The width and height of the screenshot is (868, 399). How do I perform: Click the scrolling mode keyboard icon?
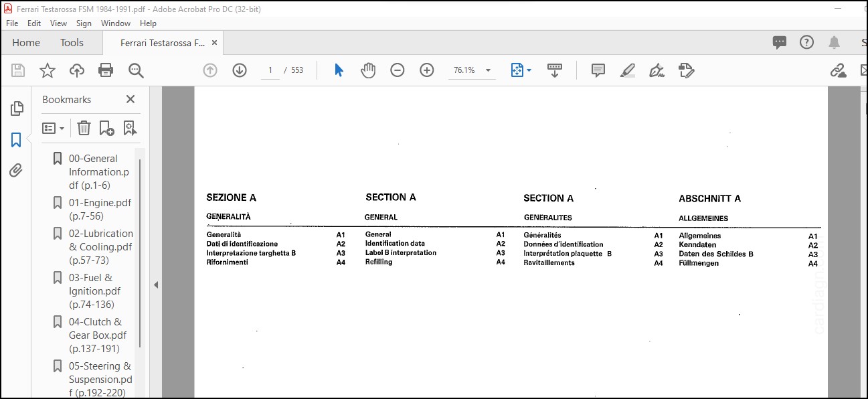(555, 70)
